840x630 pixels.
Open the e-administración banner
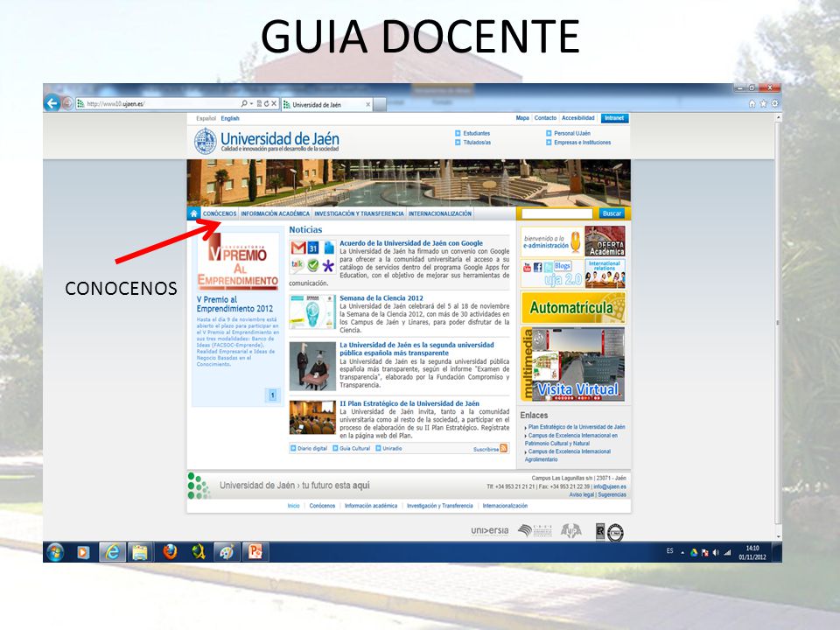552,241
